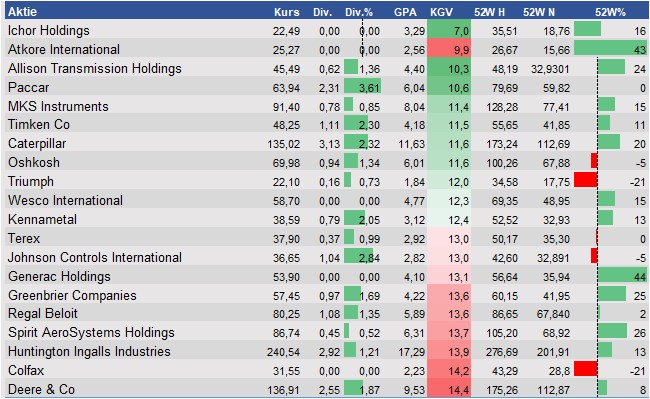
Task: Click the Div.% column header
Action: (x=359, y=12)
